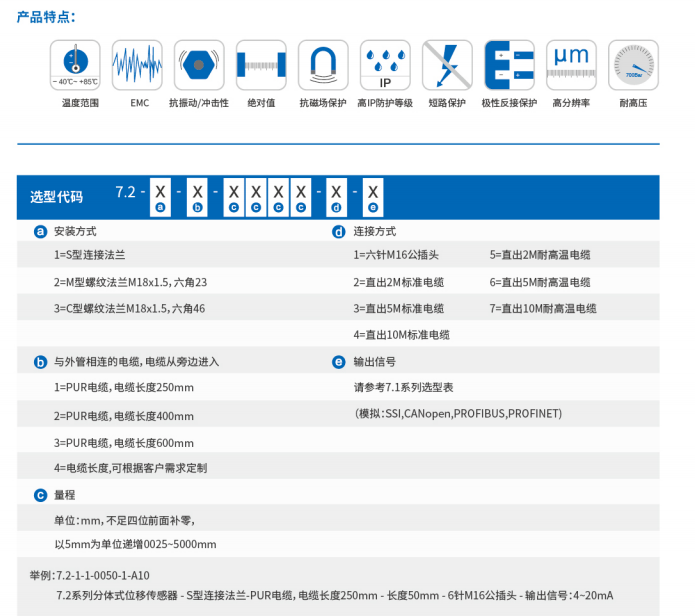
Task: Click the first X box labeled a
Action: 160,191
